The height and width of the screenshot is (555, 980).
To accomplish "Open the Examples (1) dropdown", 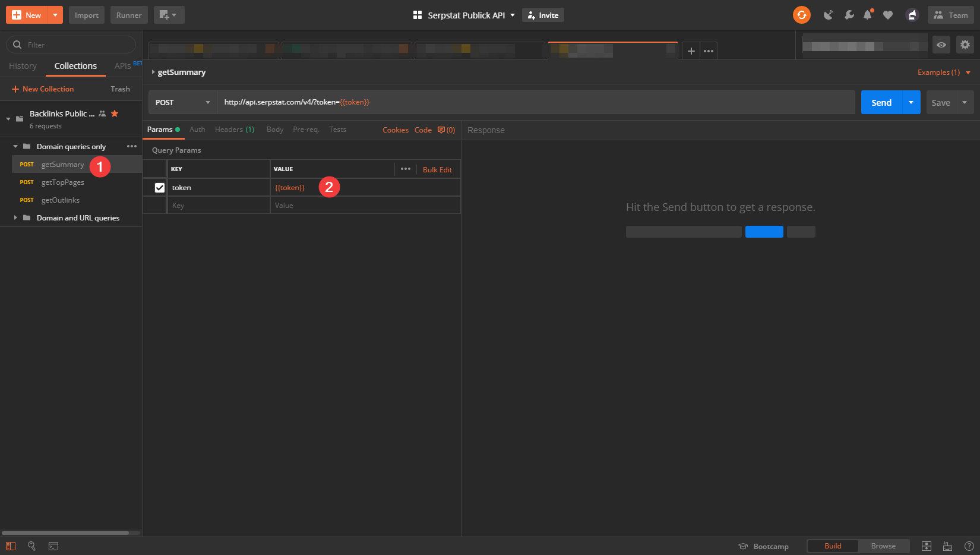I will coord(944,72).
